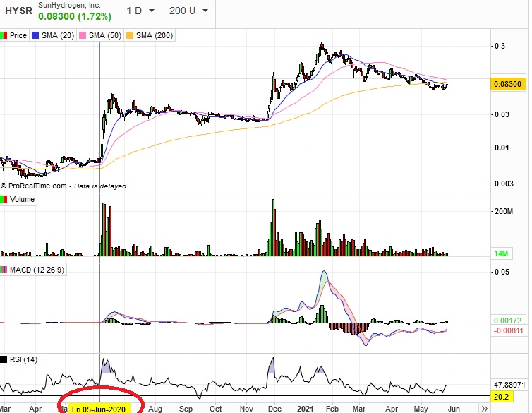Click the Aug label on time axis
Screen dimensions: 532x413
[155, 409]
